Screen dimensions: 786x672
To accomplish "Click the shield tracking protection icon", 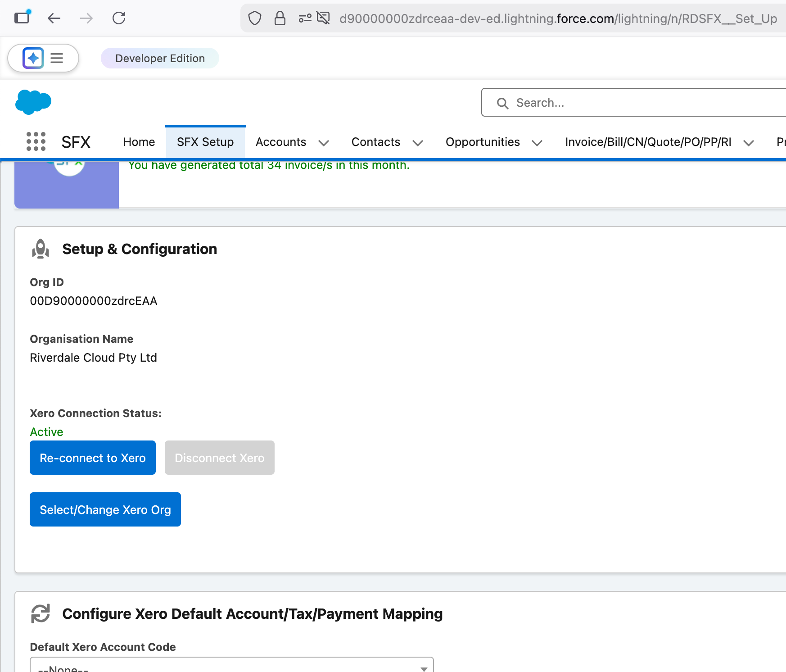I will point(255,18).
